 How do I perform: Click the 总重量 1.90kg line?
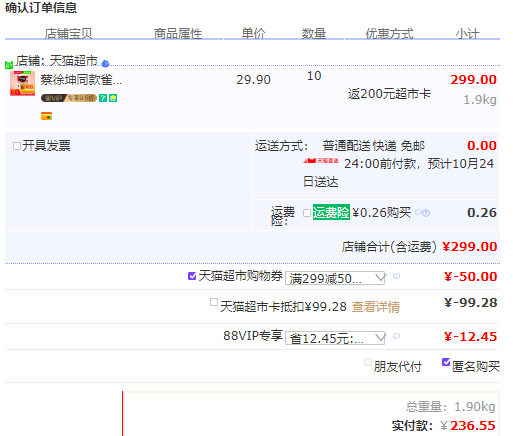pos(450,407)
